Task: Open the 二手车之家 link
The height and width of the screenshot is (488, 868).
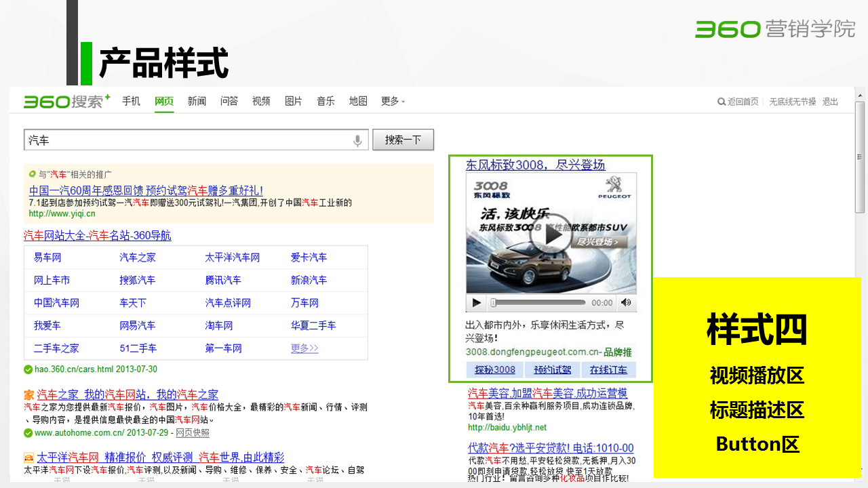Action: pos(56,348)
